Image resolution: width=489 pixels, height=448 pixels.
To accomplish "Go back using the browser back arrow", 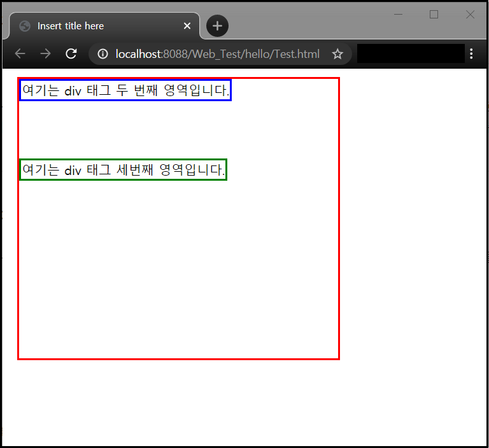I will (x=20, y=53).
